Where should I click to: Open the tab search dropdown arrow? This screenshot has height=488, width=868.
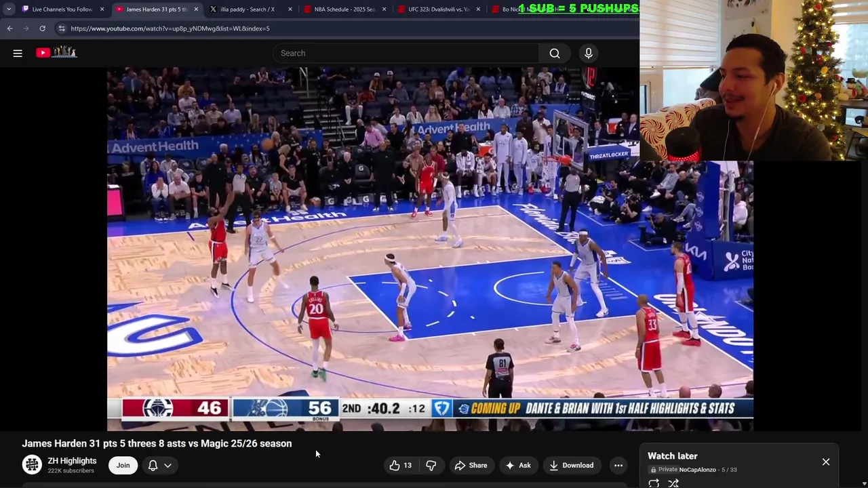tap(9, 9)
